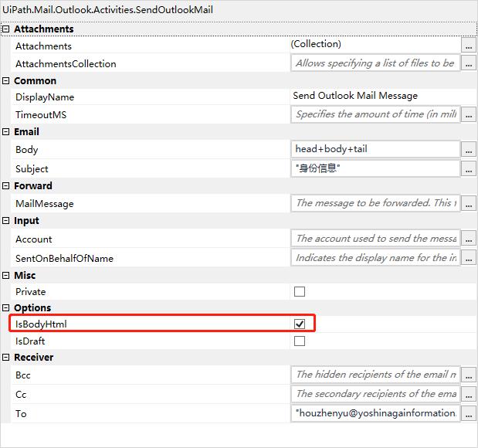Select the MailMessage property label
Viewport: 478px width, 448px height.
click(x=45, y=204)
